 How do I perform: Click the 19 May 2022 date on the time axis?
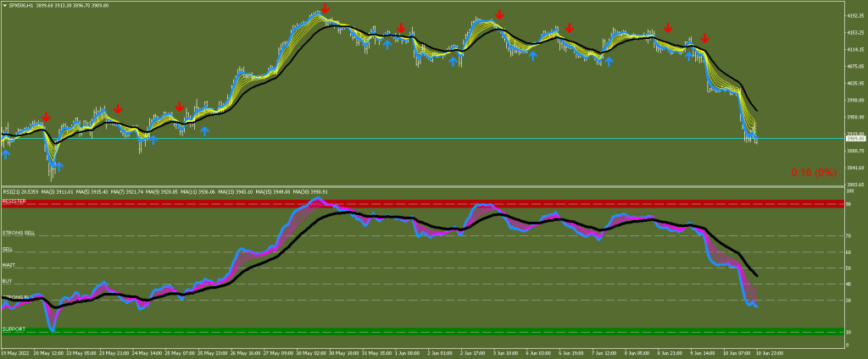17,352
